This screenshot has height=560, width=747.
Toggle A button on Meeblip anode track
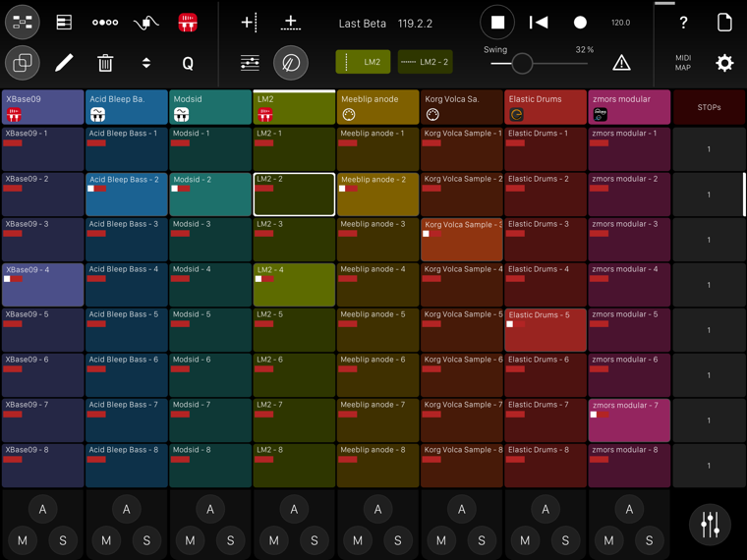coord(377,510)
